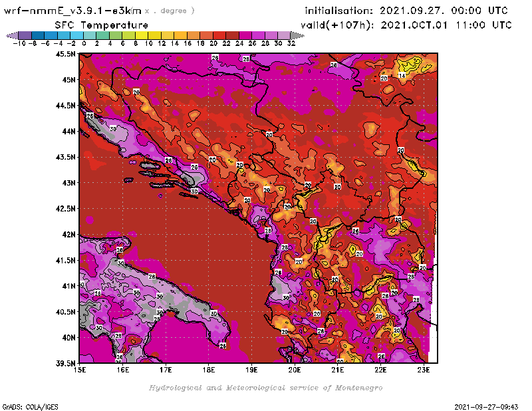This screenshot has width=532, height=411.
Task: Click the '40.5N' latitude label
Action: point(65,312)
